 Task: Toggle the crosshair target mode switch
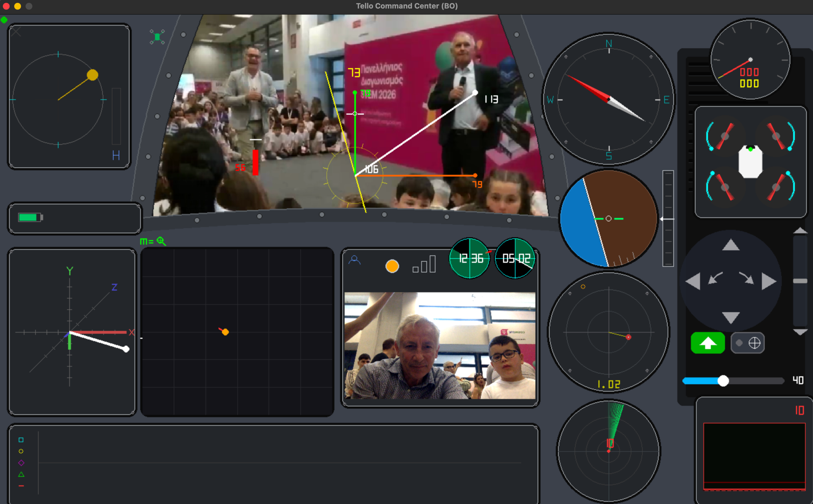pyautogui.click(x=747, y=343)
